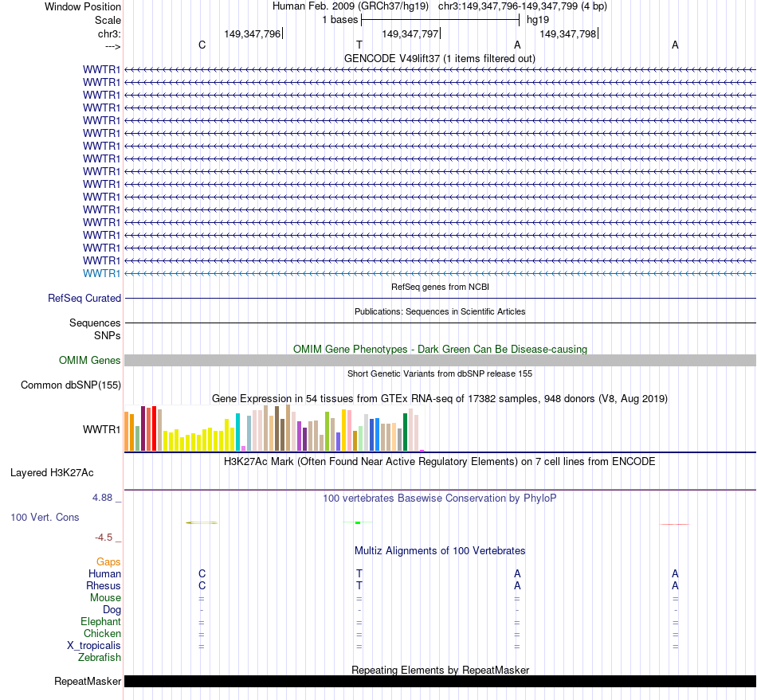Click the RepeatMasker track label
The height and width of the screenshot is (700, 757).
(88, 681)
